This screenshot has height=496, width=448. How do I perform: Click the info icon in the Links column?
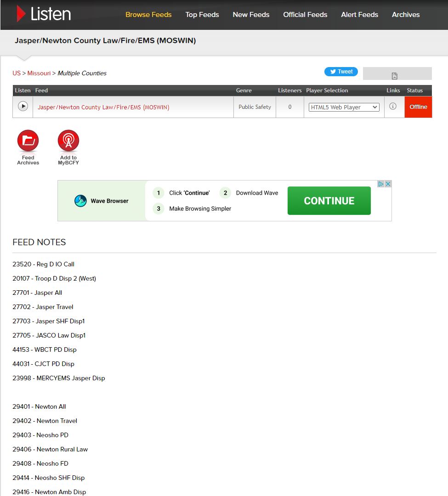point(394,107)
